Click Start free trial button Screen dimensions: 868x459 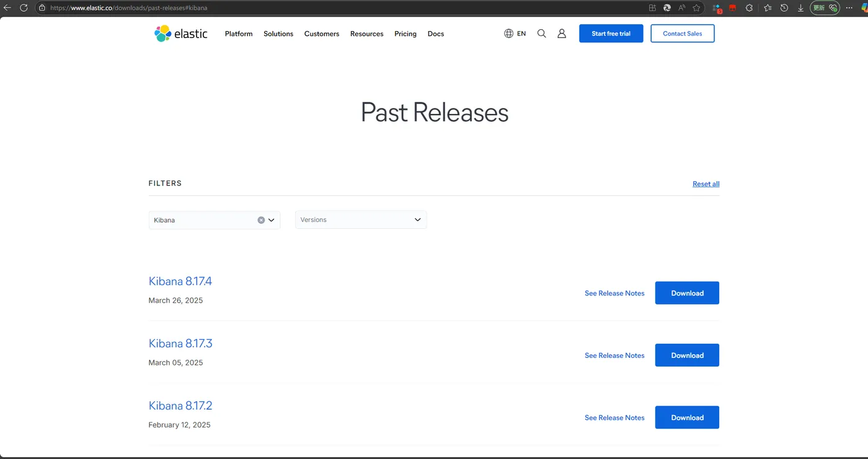611,33
